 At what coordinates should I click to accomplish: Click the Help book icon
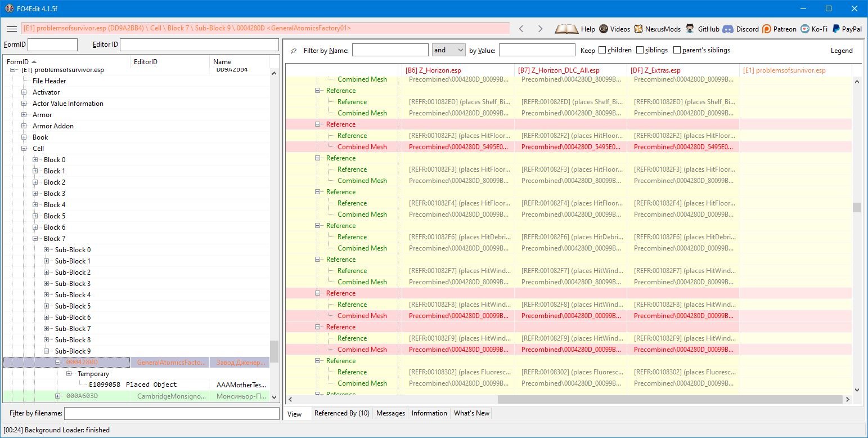[x=566, y=29]
